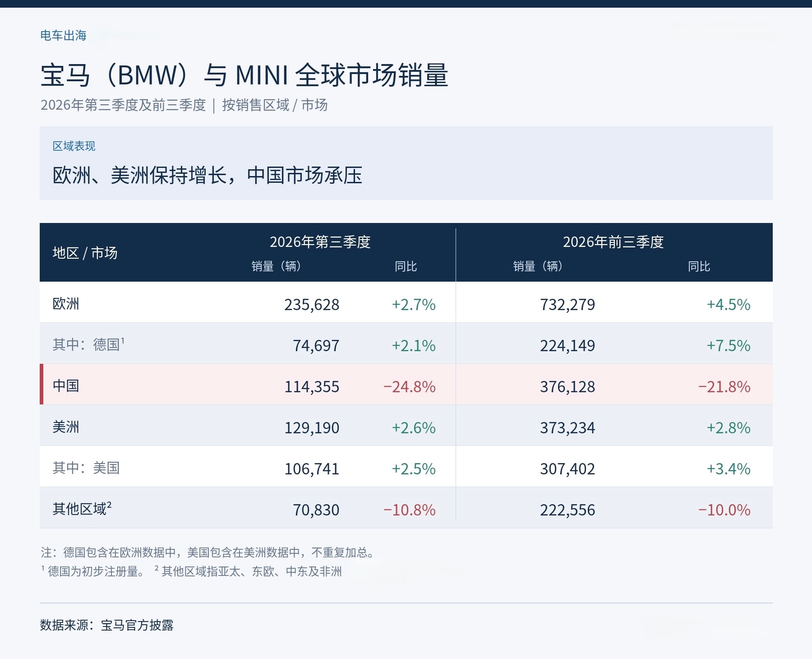This screenshot has height=659, width=812.
Task: Click subtitle 2026年第三季度及前三季度
Action: pyautogui.click(x=123, y=105)
